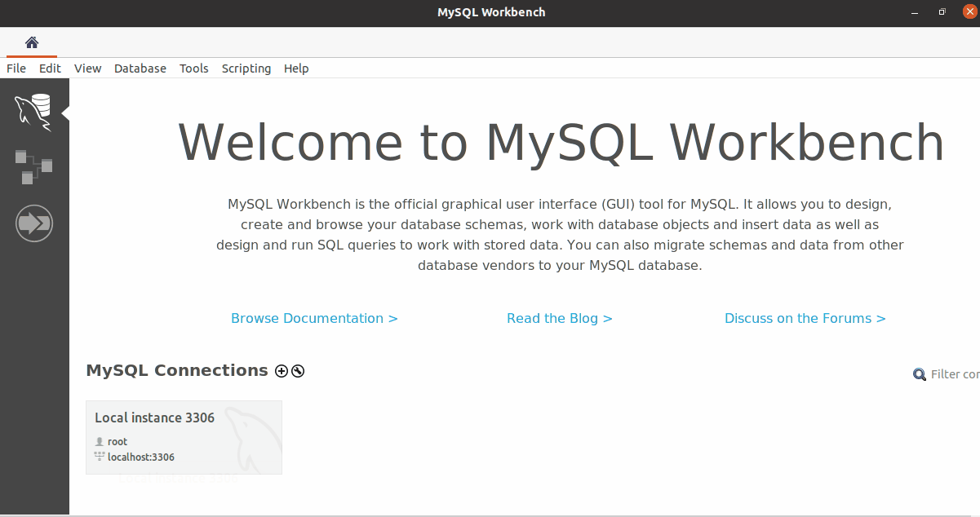Screen dimensions: 980x517
Task: Open the Migration wizard sidebar icon
Action: [x=34, y=223]
